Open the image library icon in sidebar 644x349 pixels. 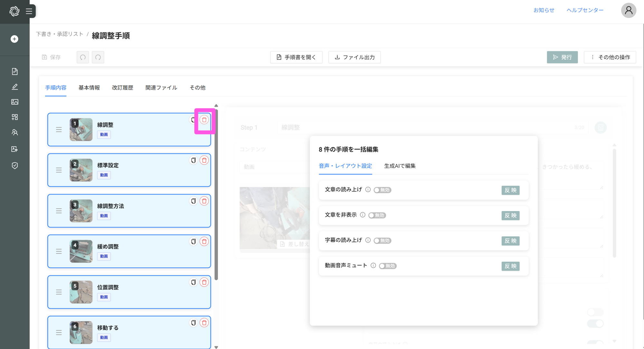pos(14,102)
